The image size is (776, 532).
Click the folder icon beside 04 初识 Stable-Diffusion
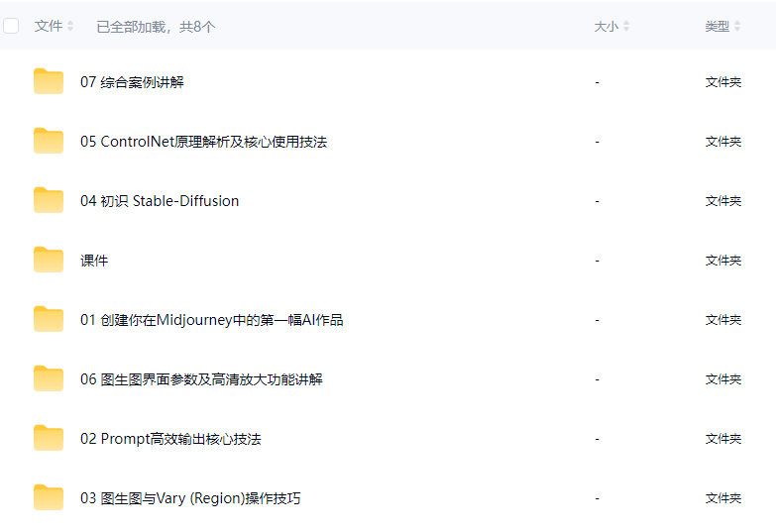point(48,201)
